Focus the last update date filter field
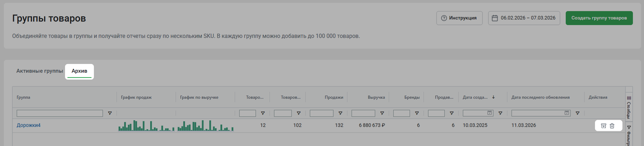 (x=537, y=113)
